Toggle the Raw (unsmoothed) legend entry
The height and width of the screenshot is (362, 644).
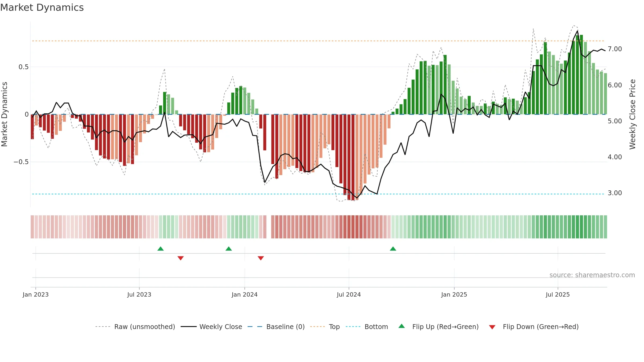point(135,327)
